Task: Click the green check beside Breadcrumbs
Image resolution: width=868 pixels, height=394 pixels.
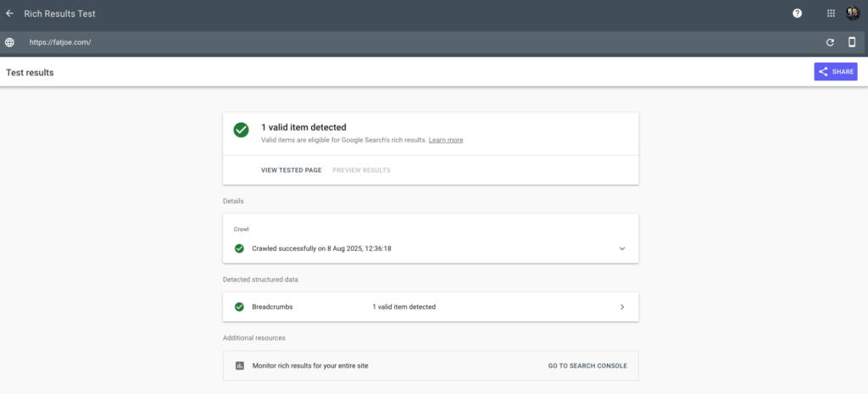Action: (239, 307)
